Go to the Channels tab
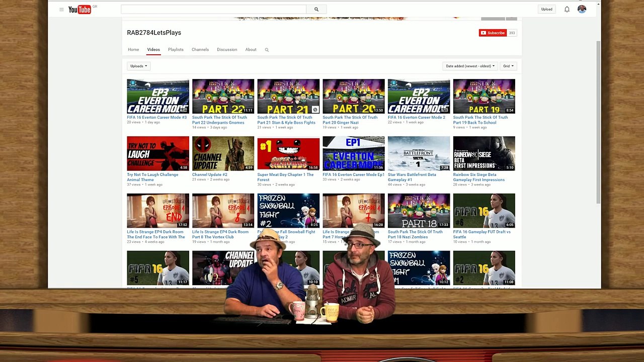The height and width of the screenshot is (362, 644). pyautogui.click(x=200, y=50)
